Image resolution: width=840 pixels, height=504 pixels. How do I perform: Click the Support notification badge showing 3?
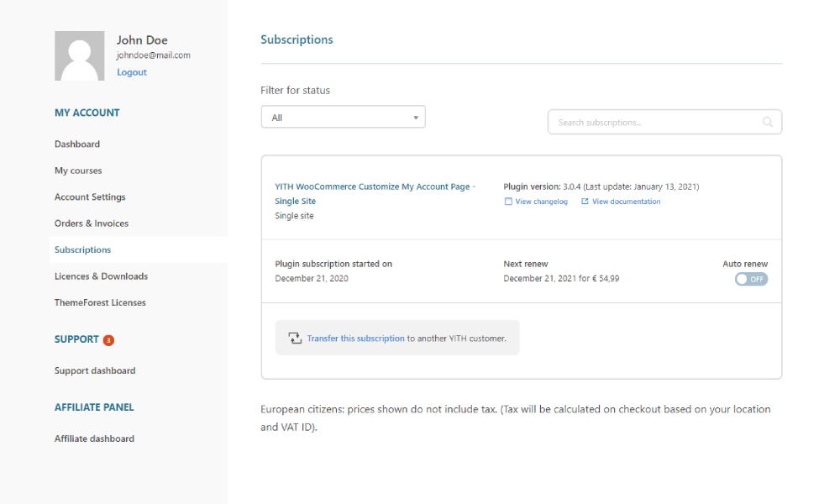coord(108,340)
